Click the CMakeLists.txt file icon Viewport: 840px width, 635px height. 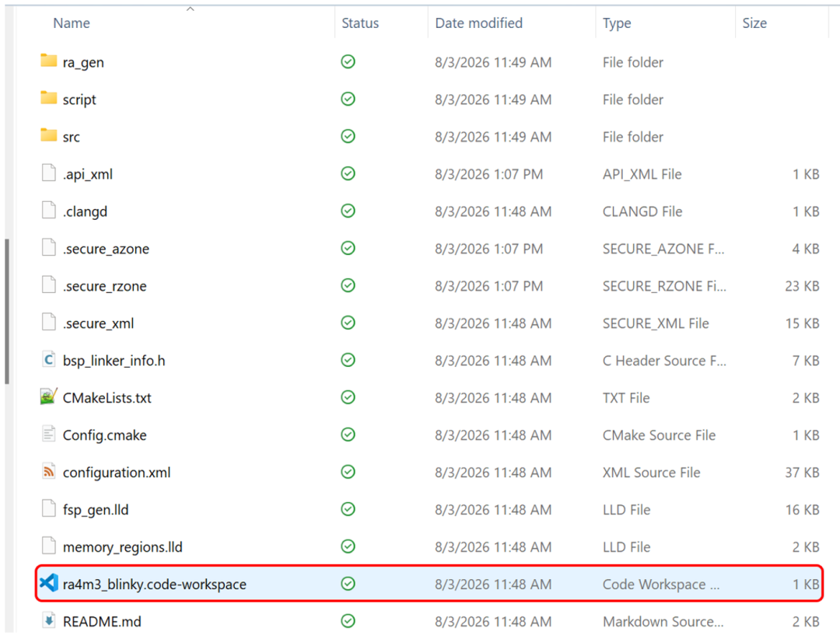[49, 396]
